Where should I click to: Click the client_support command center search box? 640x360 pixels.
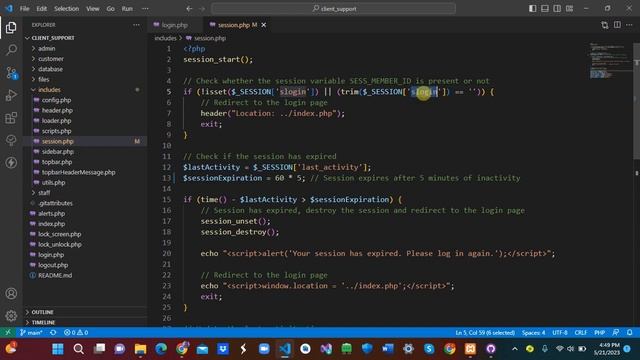click(x=333, y=9)
